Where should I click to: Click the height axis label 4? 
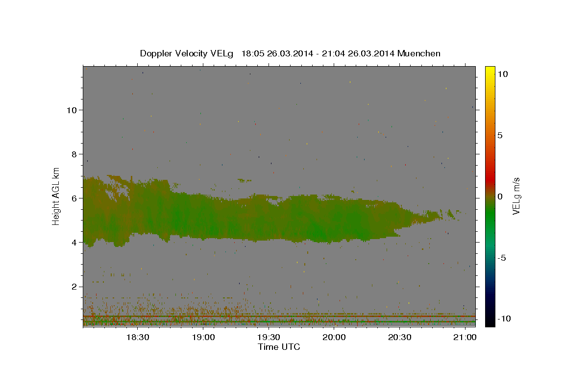(x=74, y=242)
